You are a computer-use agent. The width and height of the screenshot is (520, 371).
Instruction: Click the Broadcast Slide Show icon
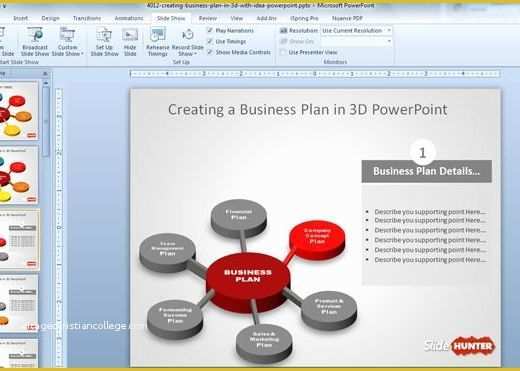35,42
